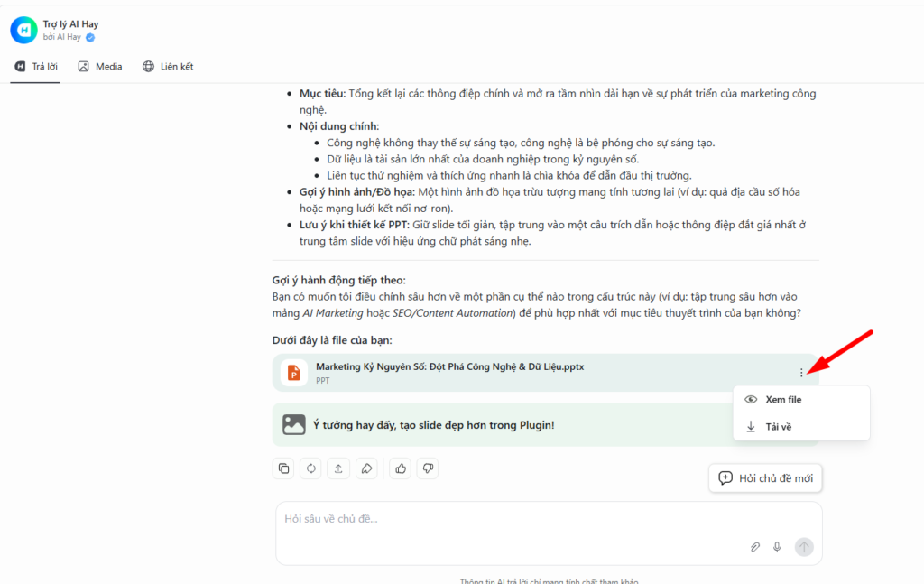Like the answer with thumbs up
The image size is (924, 584).
click(401, 468)
